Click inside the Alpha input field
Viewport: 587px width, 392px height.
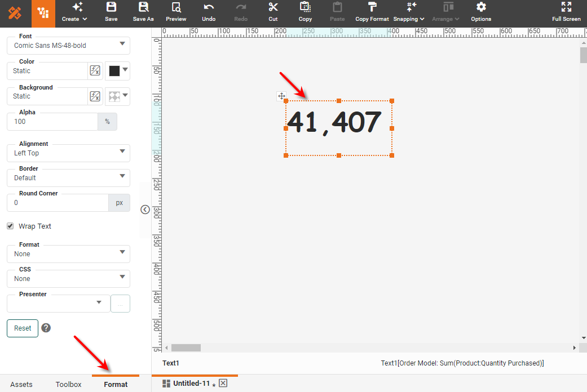[x=52, y=121]
